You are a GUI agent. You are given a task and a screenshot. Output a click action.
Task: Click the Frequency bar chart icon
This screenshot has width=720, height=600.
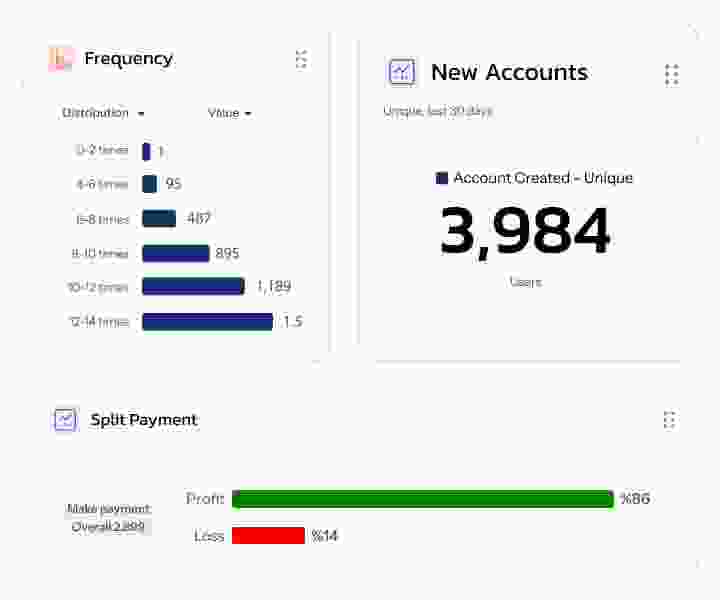point(61,59)
